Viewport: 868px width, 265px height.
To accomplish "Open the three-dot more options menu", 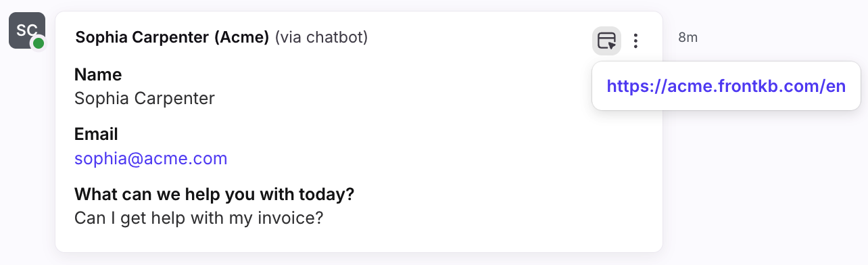I will pos(635,41).
